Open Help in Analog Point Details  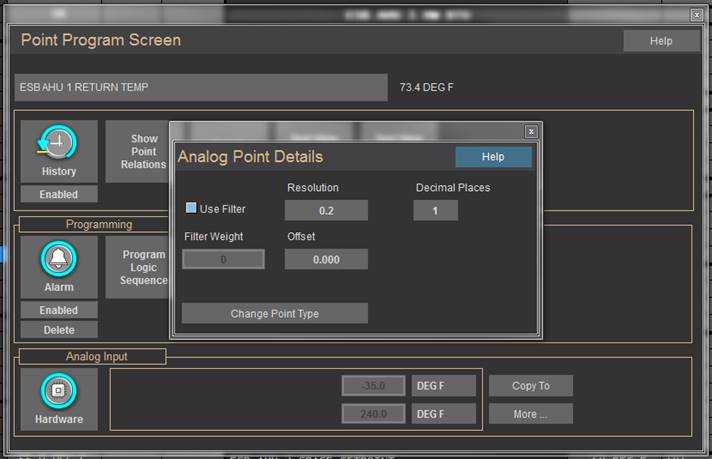(493, 157)
